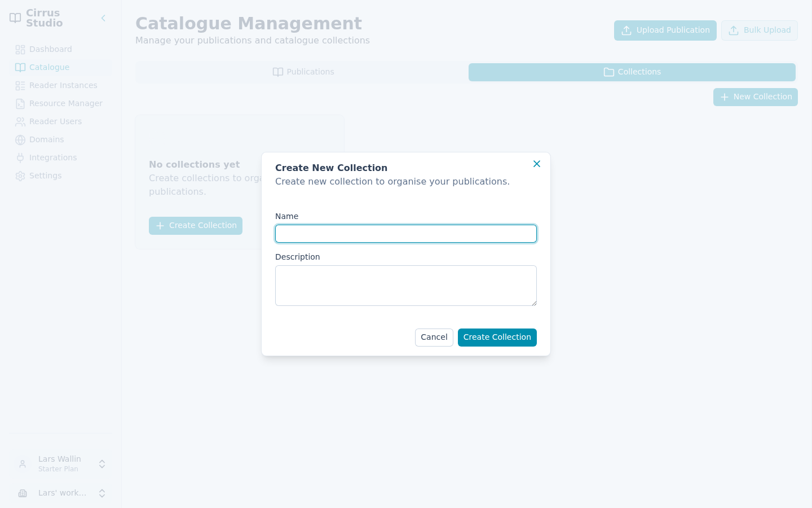Image resolution: width=812 pixels, height=508 pixels.
Task: Collapse the sidebar with the chevron arrow
Action: click(103, 18)
